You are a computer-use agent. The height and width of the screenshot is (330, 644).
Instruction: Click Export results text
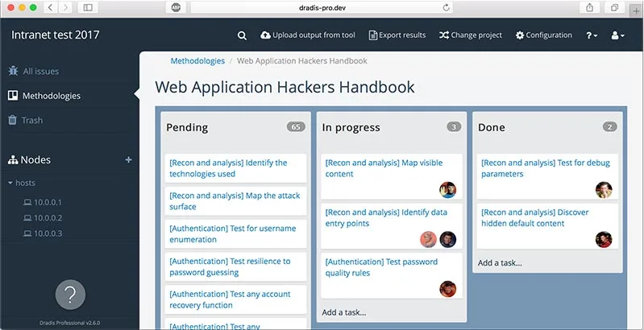pyautogui.click(x=402, y=35)
